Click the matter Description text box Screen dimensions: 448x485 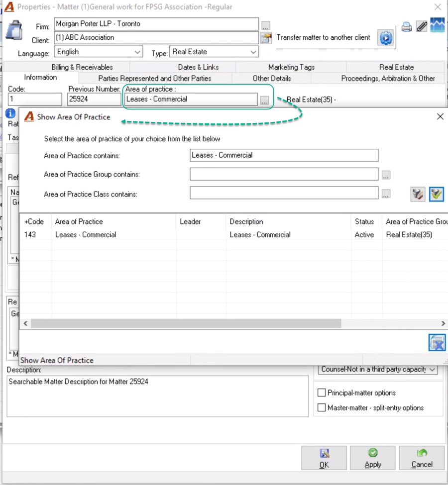(x=158, y=396)
